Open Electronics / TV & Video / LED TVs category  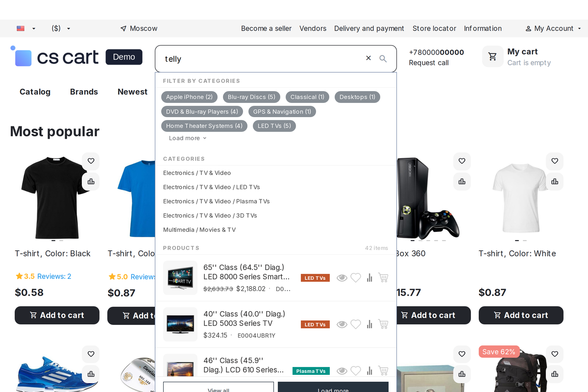212,187
